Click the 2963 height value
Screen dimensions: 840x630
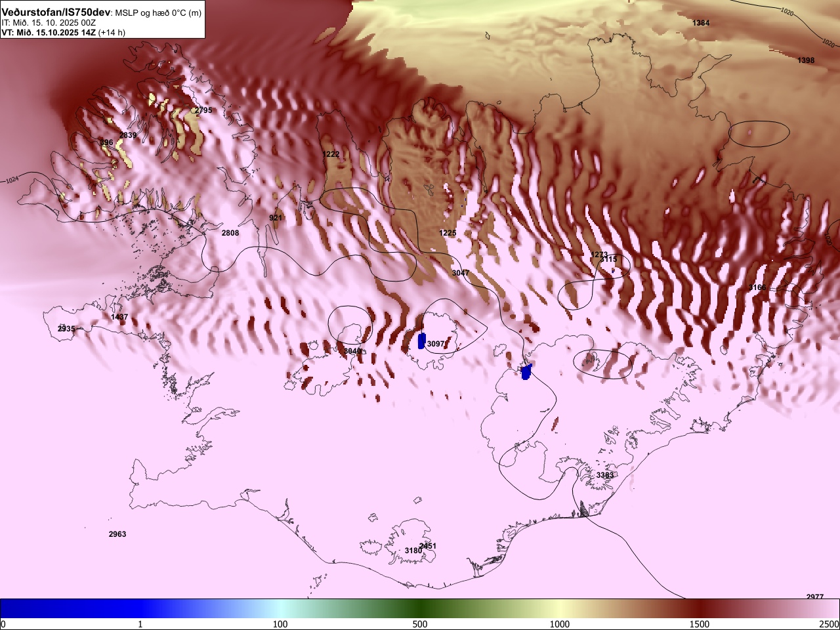click(x=117, y=534)
